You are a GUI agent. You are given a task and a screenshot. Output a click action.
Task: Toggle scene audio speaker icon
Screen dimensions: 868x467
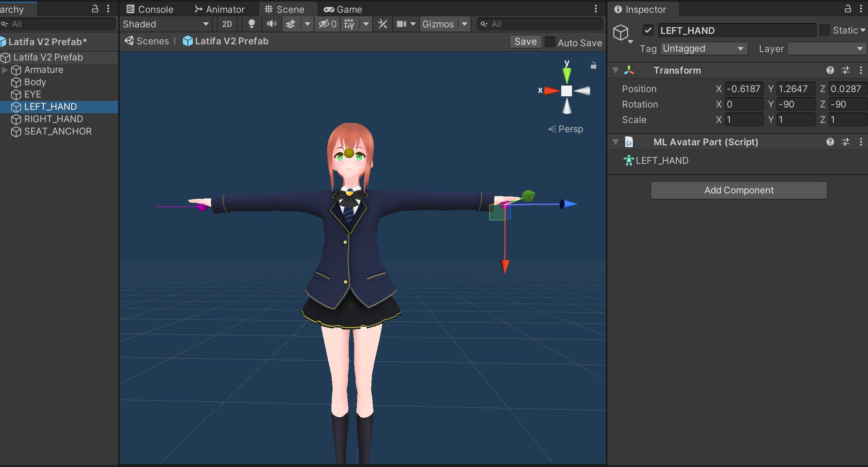tap(271, 24)
